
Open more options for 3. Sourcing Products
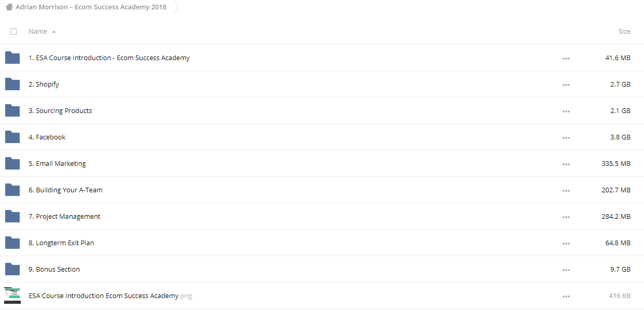pos(566,111)
